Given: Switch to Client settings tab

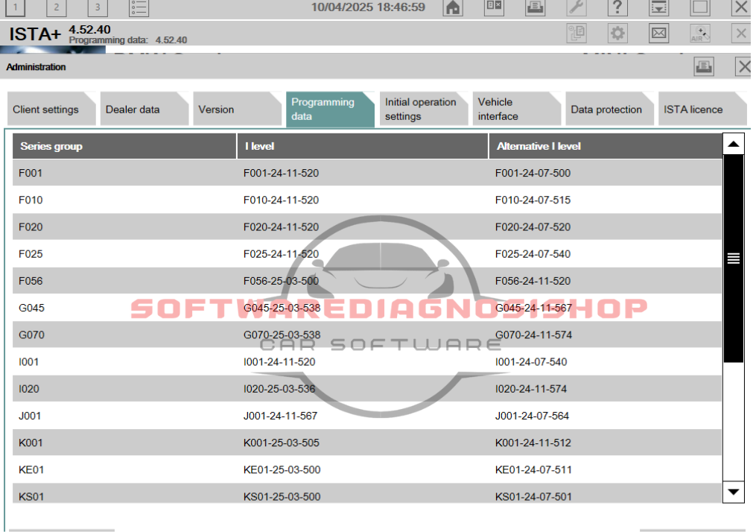Looking at the screenshot, I should click(51, 110).
